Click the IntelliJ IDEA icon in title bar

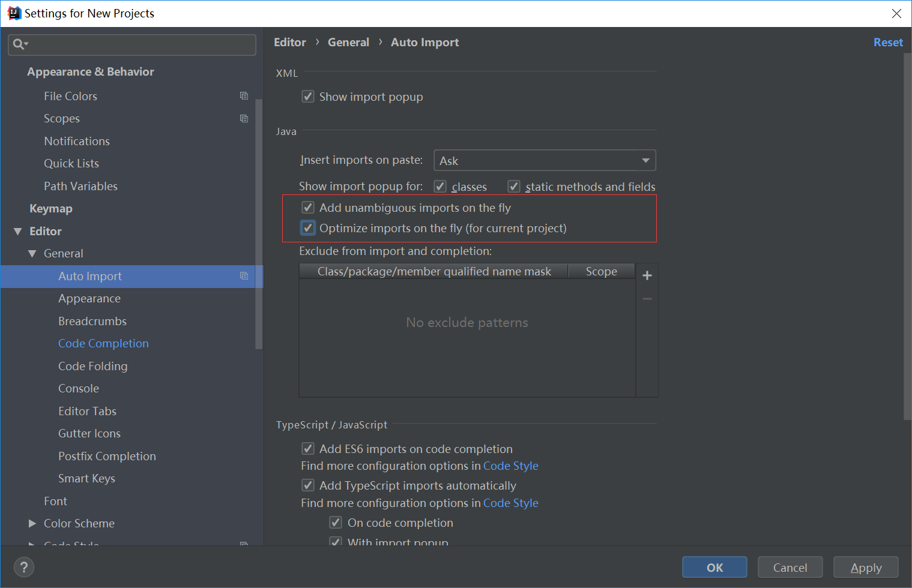14,13
